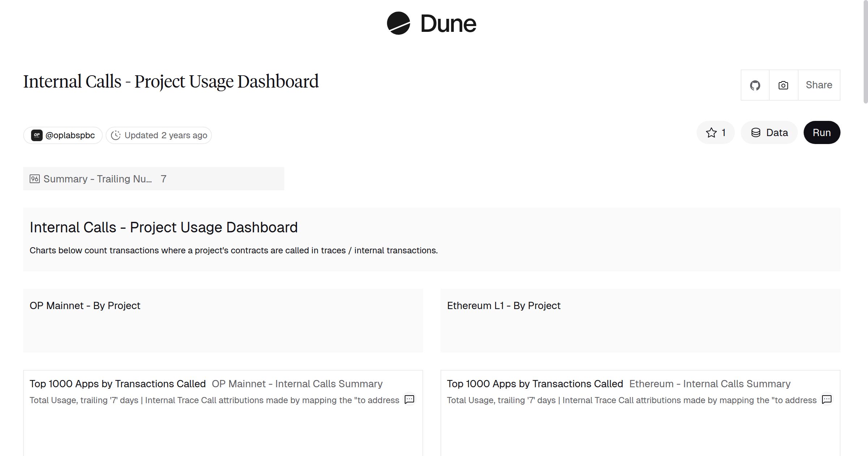Select the Summary - Trailing query tab
The height and width of the screenshot is (456, 868).
pyautogui.click(x=98, y=178)
